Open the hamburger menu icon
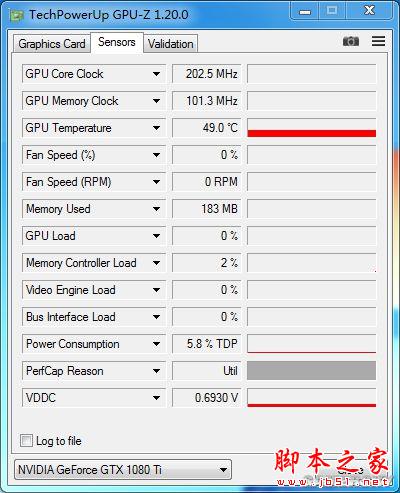The width and height of the screenshot is (400, 493). click(378, 41)
